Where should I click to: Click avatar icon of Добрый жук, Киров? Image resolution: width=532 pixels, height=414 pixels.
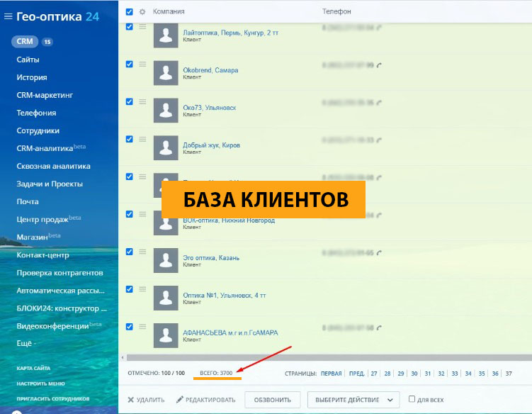(x=166, y=147)
